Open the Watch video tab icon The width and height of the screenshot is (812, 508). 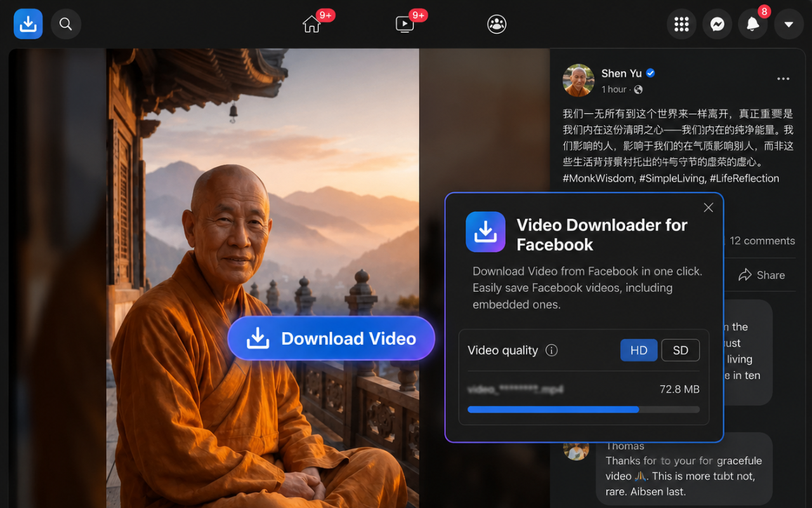(404, 24)
